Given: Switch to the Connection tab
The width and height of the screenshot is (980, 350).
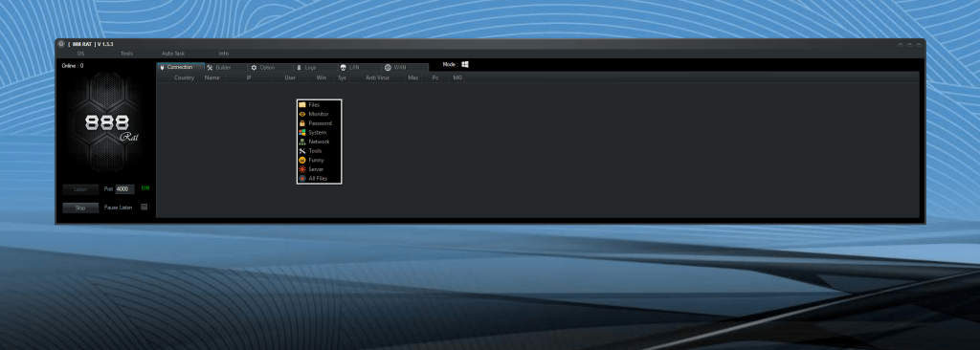Looking at the screenshot, I should (180, 68).
